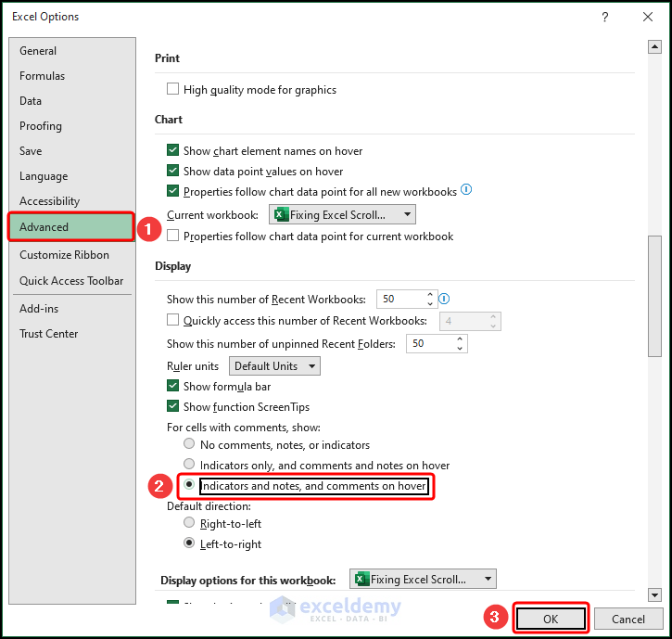Click the Recent Workbooks number field
Viewport: 672px width, 639px height.
[x=401, y=299]
